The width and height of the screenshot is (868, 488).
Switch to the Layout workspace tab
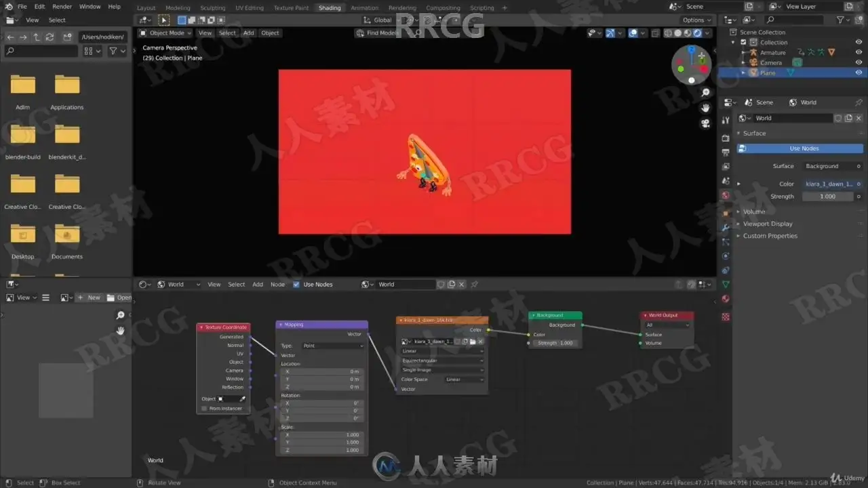tap(146, 8)
